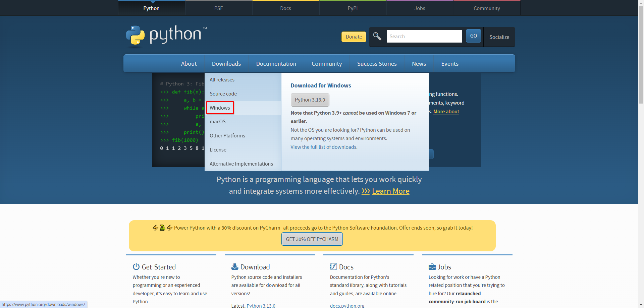Click the Docs section heading
Viewport: 644px width, 308px height.
(x=346, y=267)
